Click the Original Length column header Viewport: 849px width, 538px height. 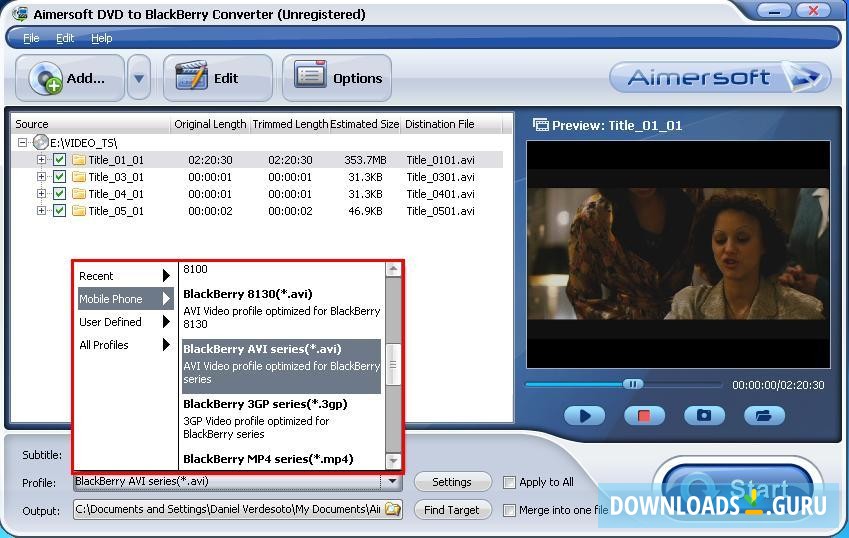(210, 124)
